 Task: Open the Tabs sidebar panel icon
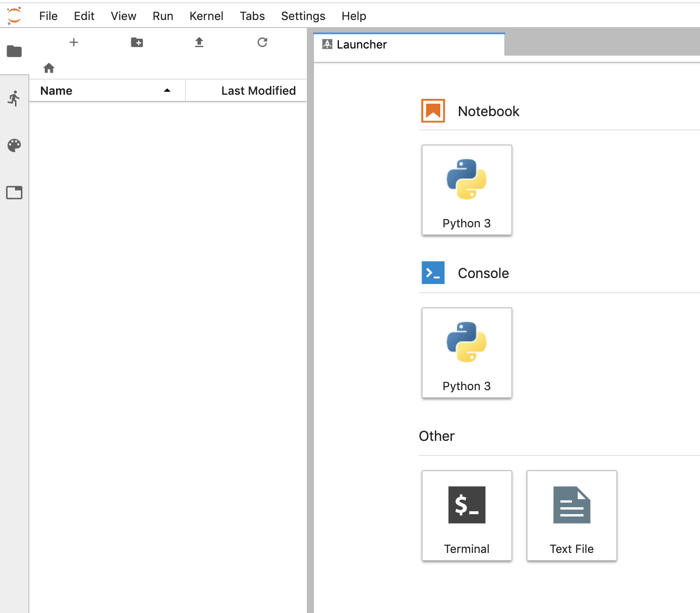pos(14,193)
